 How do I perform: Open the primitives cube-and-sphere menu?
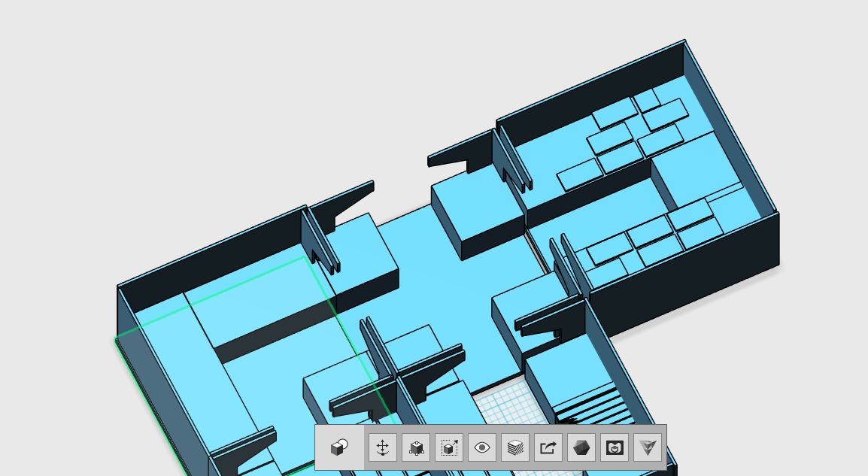click(338, 447)
